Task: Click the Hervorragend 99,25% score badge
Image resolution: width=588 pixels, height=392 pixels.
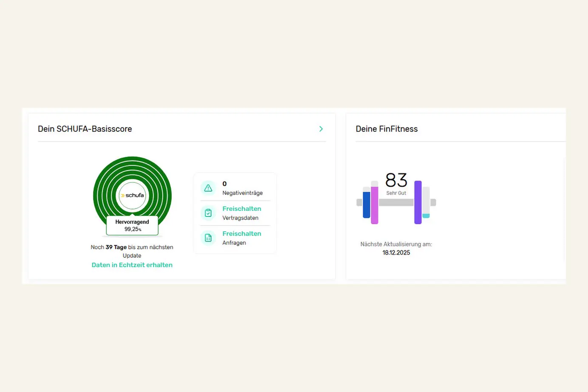Action: tap(132, 225)
